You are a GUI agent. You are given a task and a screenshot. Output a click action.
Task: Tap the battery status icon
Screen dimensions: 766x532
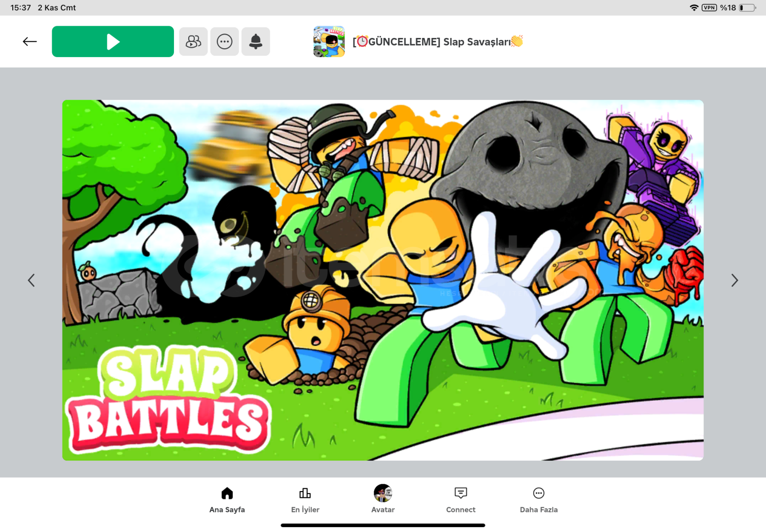pos(747,8)
